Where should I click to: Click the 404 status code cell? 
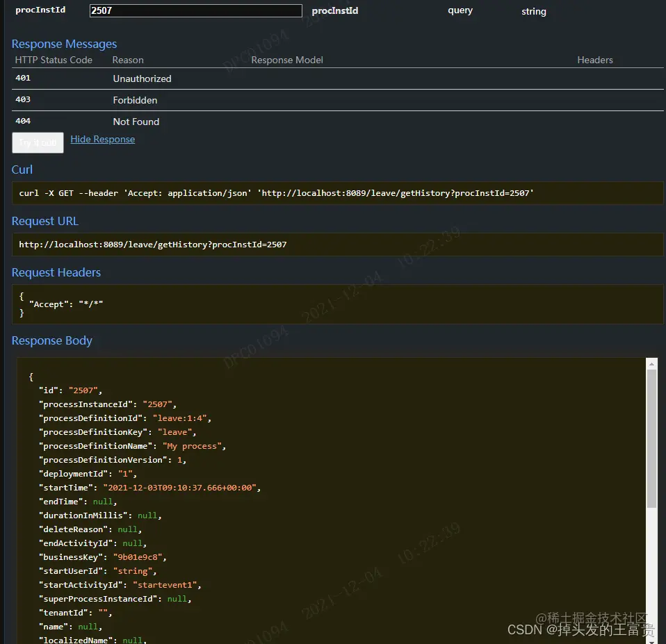tap(23, 122)
